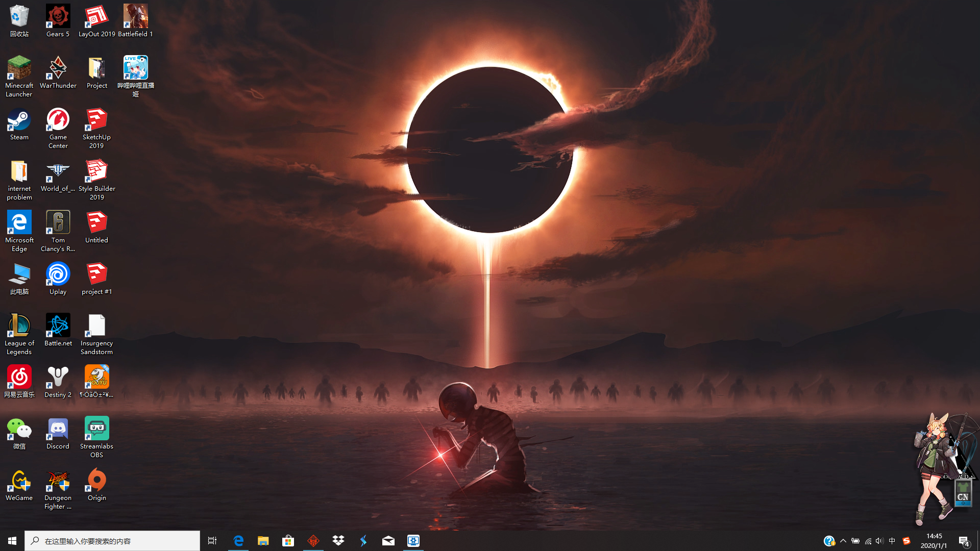Viewport: 980px width, 551px height.
Task: Launch the NetEase Cloud Music (网易云音乐) icon
Action: (19, 382)
